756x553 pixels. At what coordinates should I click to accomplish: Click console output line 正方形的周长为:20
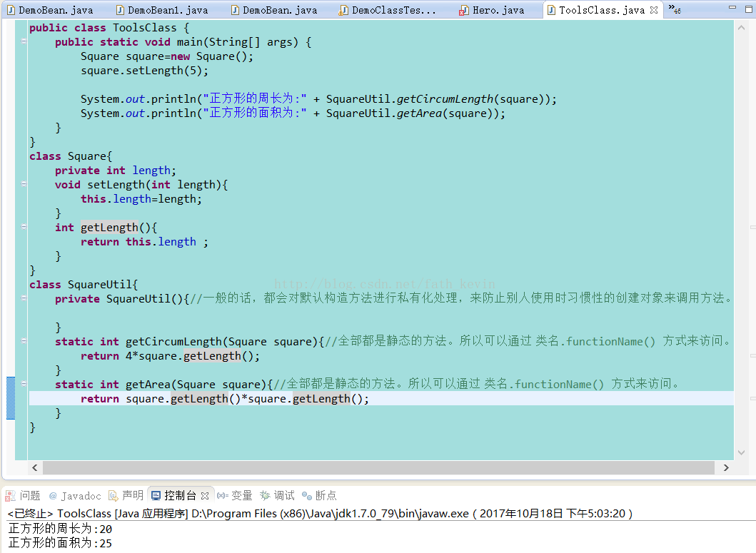click(x=60, y=529)
